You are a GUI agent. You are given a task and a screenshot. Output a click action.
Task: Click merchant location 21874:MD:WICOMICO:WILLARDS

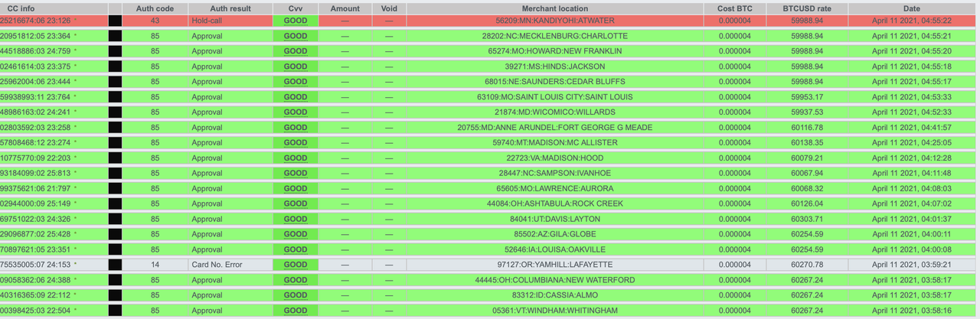tap(555, 112)
